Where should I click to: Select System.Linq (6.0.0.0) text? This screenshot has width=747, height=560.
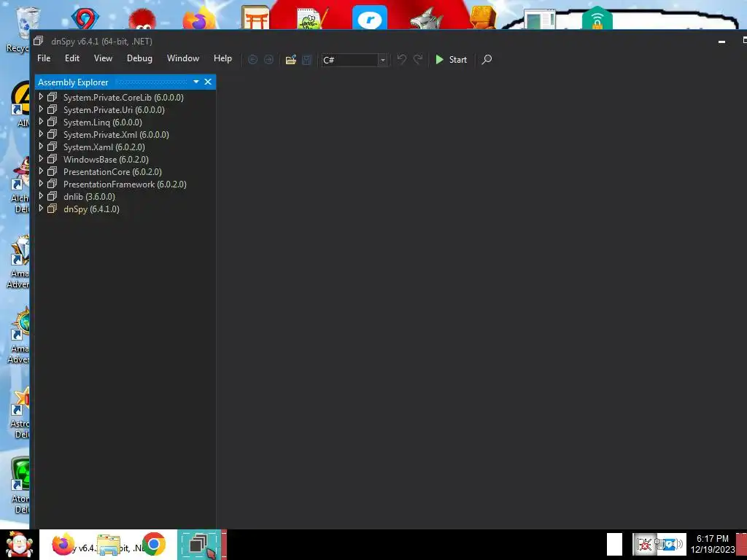coord(102,122)
